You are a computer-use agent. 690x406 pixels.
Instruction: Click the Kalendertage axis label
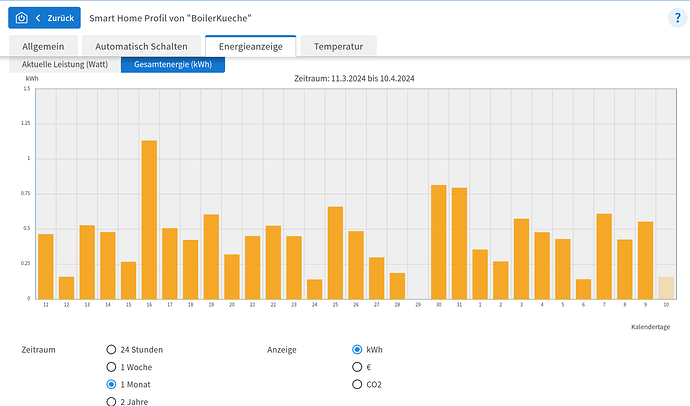pyautogui.click(x=650, y=327)
